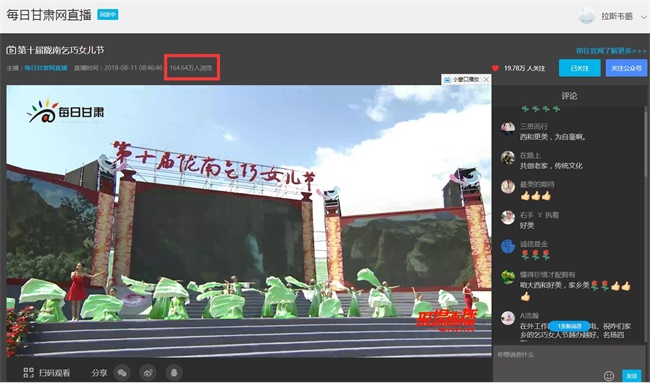The width and height of the screenshot is (650, 383).
Task: Open the scan QR code to watch icon
Action: [x=29, y=373]
